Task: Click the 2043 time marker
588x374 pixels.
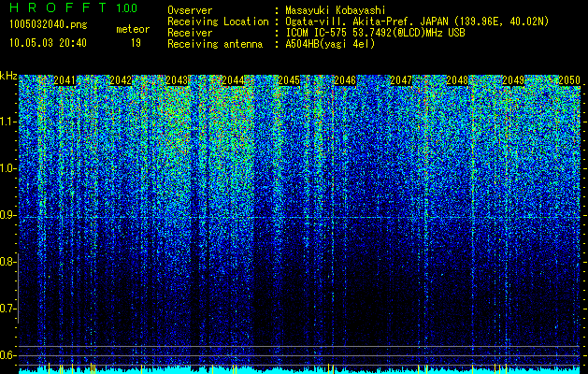Action: pyautogui.click(x=177, y=80)
